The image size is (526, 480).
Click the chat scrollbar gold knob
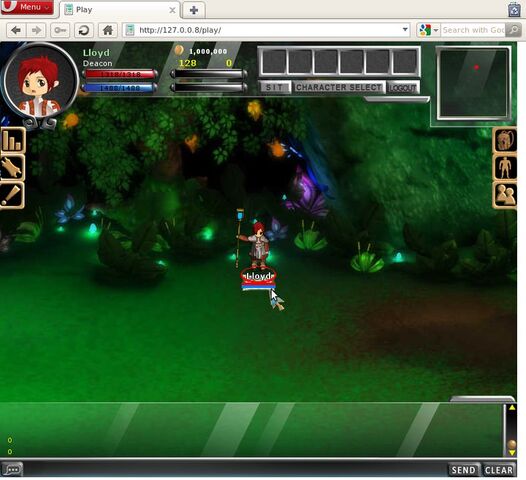point(512,444)
